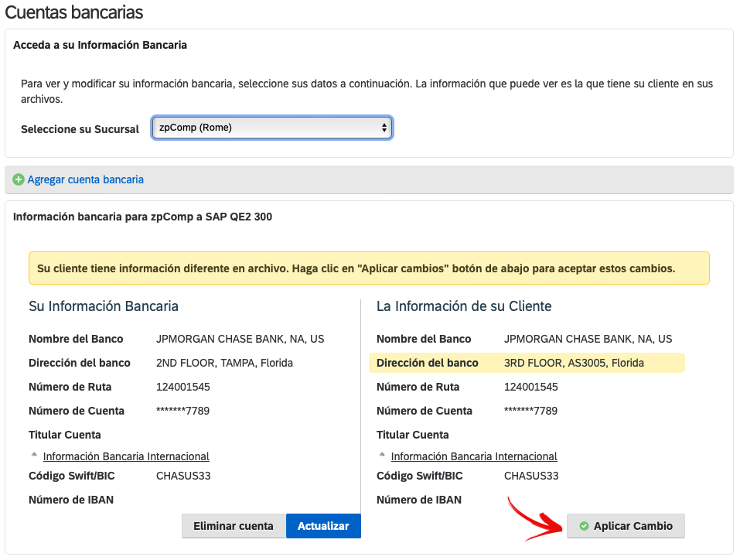Click the yellow warning message banner

point(369,268)
